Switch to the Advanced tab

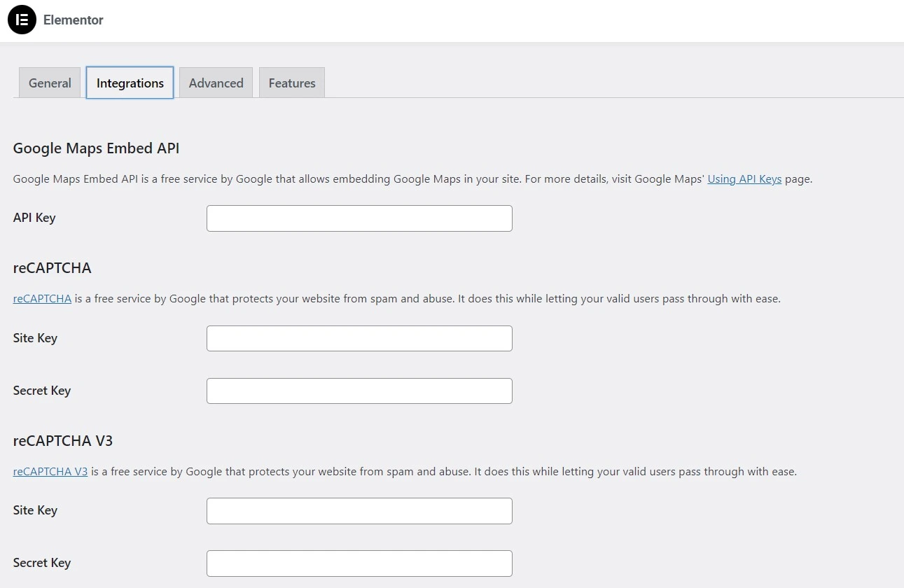[x=216, y=83]
